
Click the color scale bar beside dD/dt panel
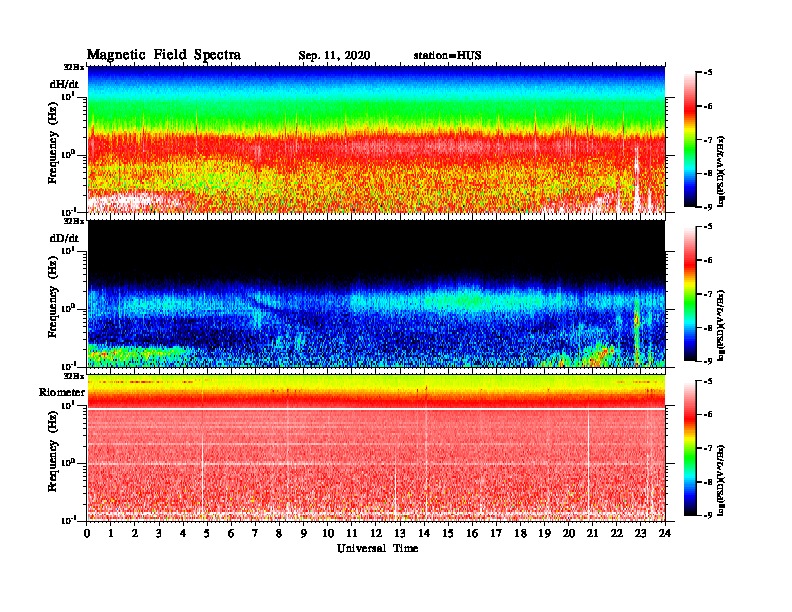[690, 294]
